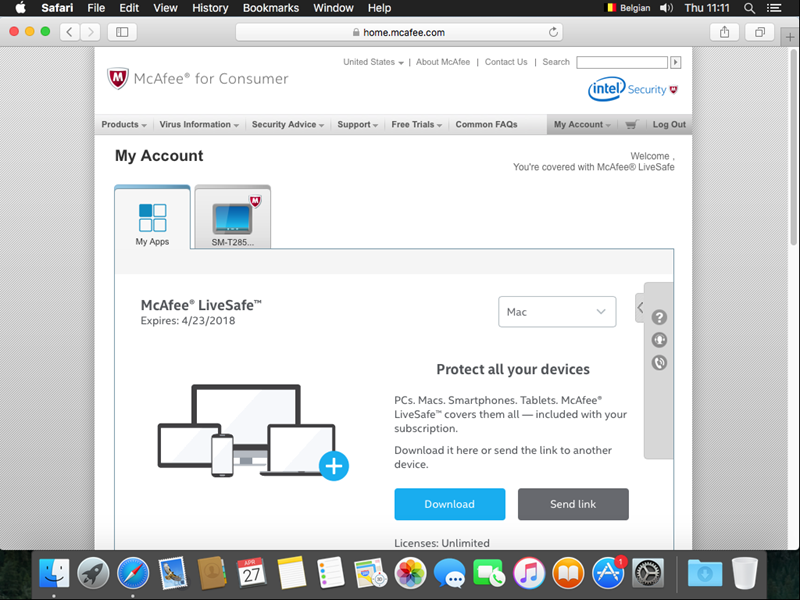
Task: Show Safari tab overview
Action: point(760,32)
